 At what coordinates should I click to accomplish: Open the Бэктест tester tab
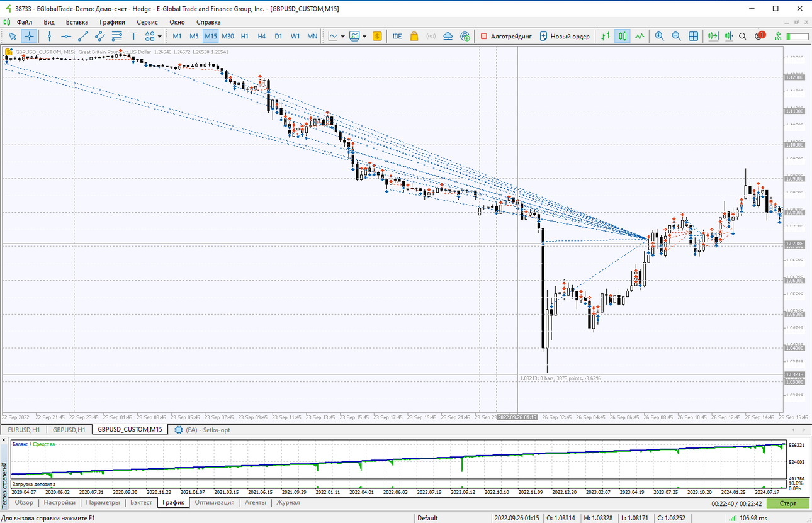click(142, 503)
